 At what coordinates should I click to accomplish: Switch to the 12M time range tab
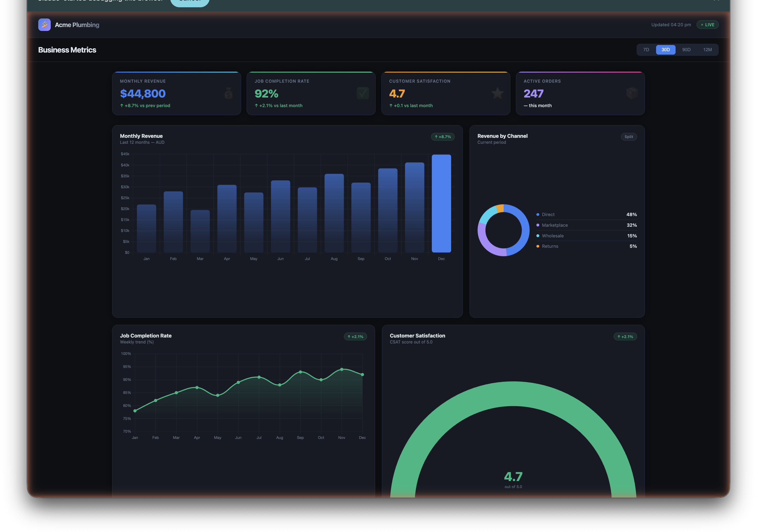tap(708, 49)
